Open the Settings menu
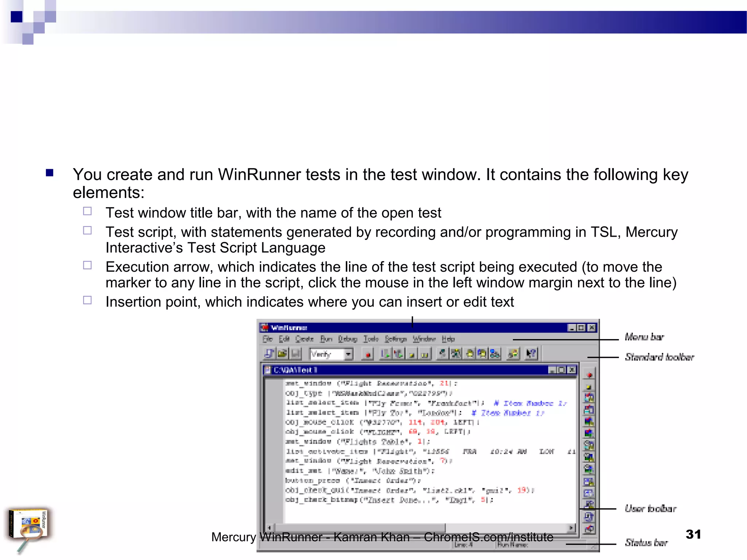Viewport: 747px width, 560px height. [x=396, y=339]
